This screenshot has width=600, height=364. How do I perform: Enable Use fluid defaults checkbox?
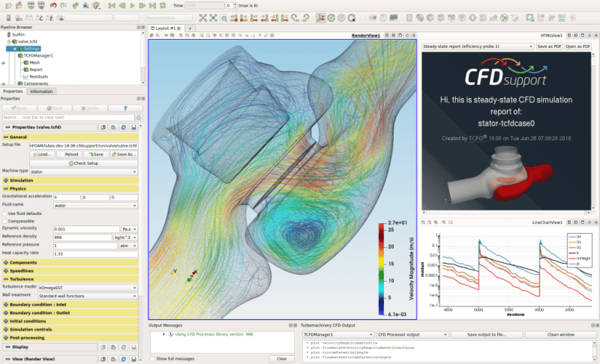point(5,213)
